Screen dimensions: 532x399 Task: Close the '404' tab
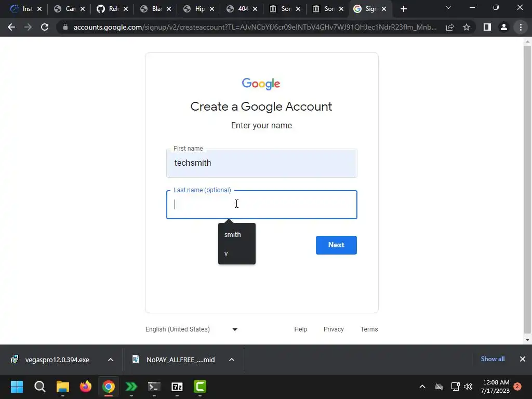tap(255, 9)
